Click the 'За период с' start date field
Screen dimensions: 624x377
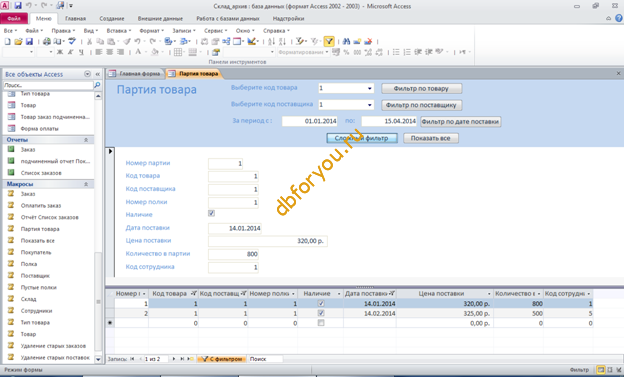310,121
